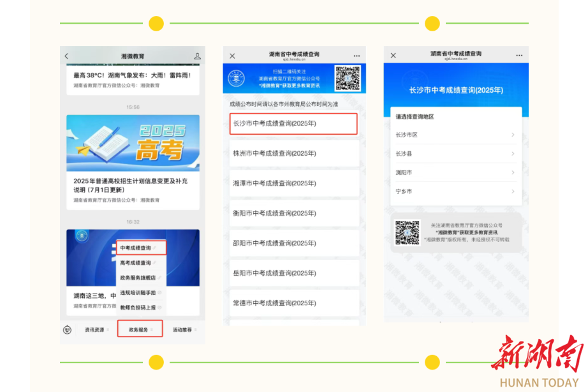Open profile icon in 湘微教育 header
588x392 pixels.
point(197,56)
